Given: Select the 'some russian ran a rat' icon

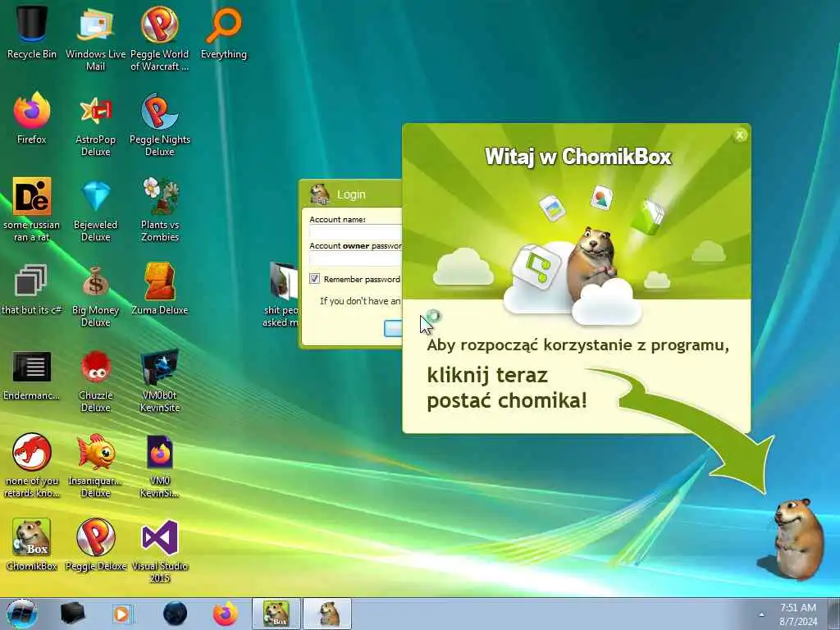Looking at the screenshot, I should click(x=32, y=209).
